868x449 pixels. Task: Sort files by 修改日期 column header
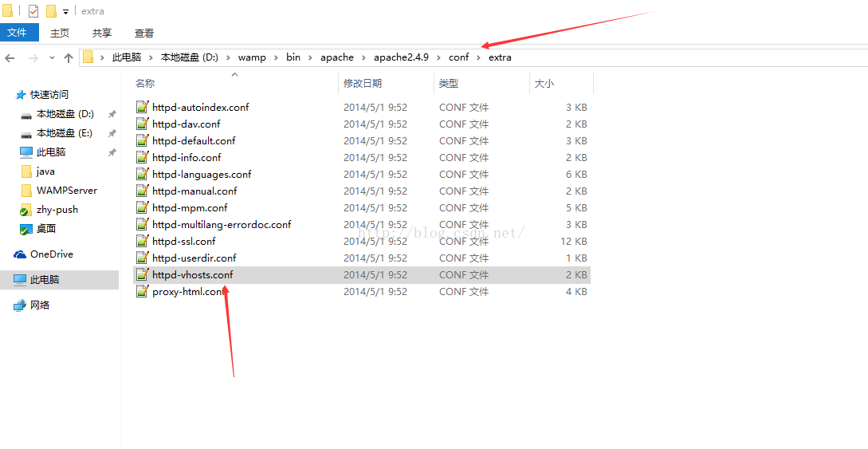click(x=363, y=84)
